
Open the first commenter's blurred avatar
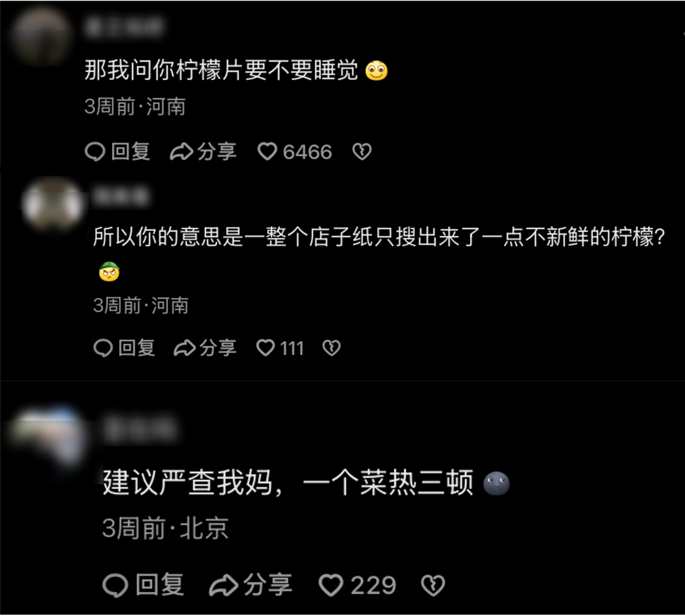[41, 36]
